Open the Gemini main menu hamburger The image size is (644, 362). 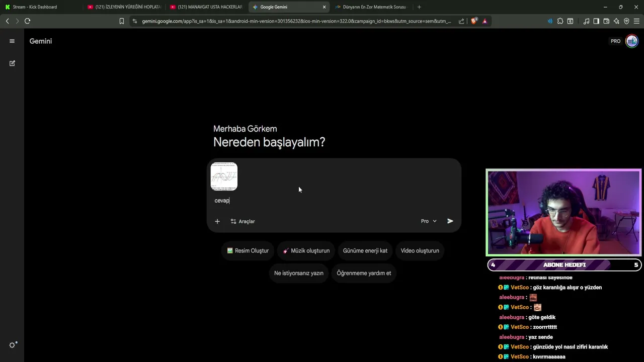point(12,41)
